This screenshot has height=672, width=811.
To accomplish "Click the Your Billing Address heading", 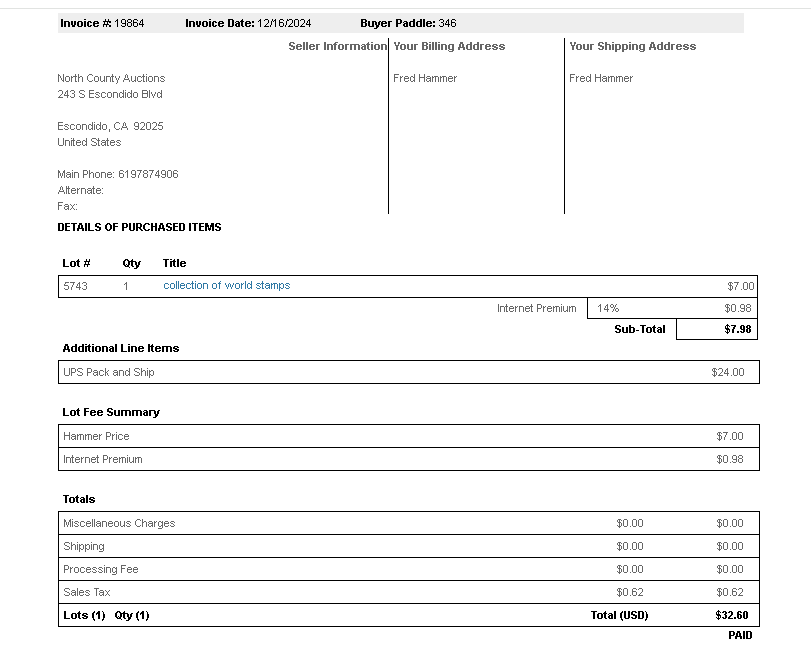I will coord(449,46).
